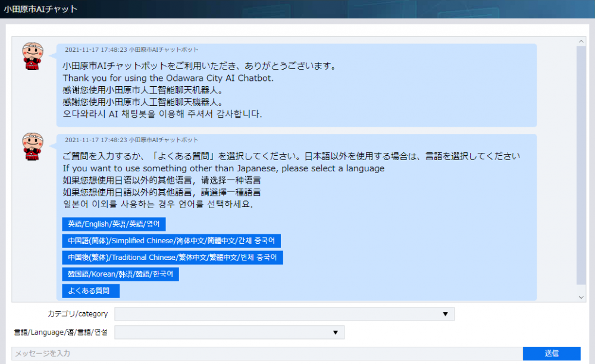This screenshot has height=364, width=595.
Task: Select the 韓国語/Korean language button
Action: pos(120,274)
